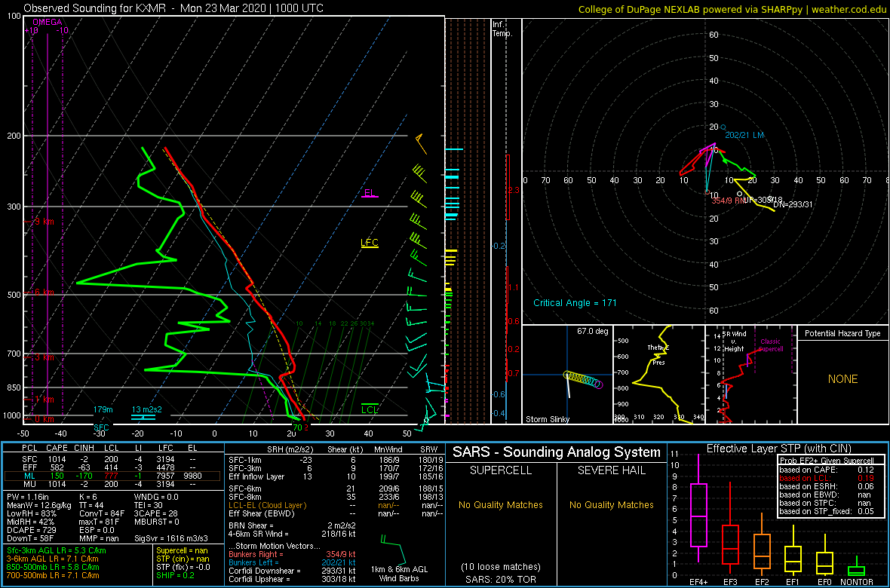890x588 pixels.
Task: Select the green LCL marker on the skew-T
Action: [x=370, y=409]
